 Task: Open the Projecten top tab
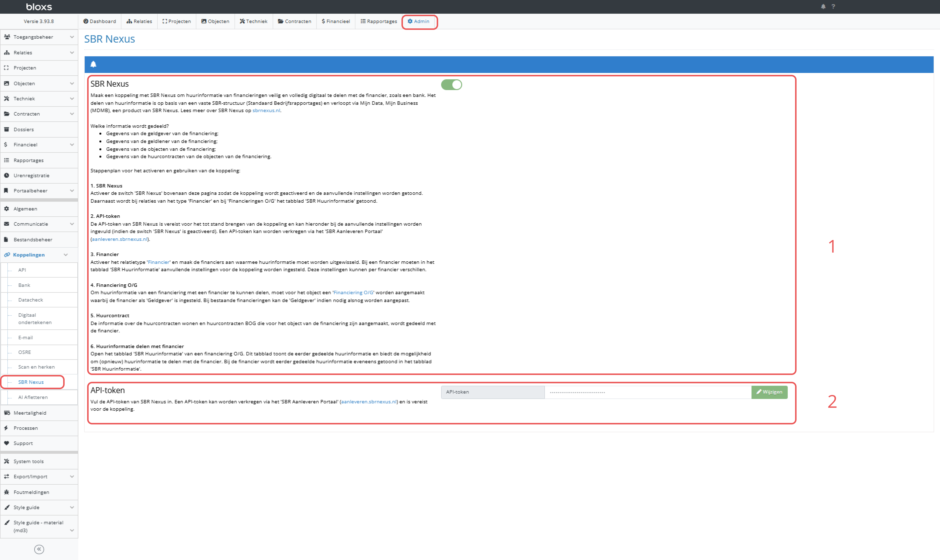coord(176,22)
